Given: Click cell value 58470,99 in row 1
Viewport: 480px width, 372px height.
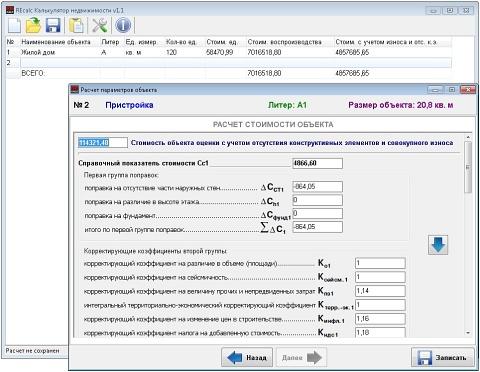Looking at the screenshot, I should pos(220,52).
